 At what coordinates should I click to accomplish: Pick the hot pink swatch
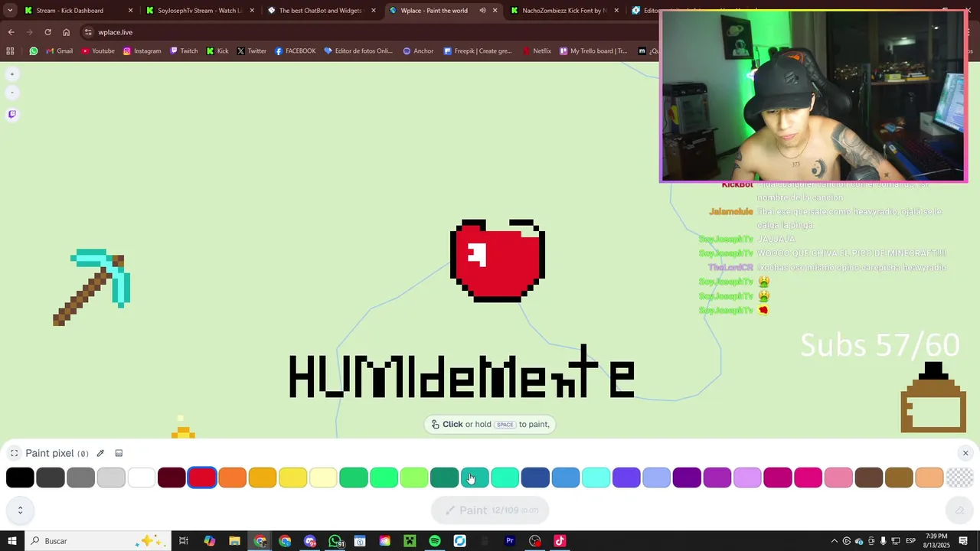(808, 478)
